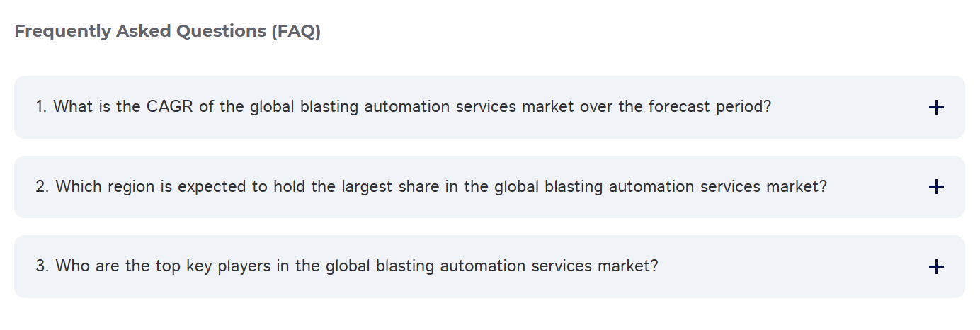This screenshot has height=330, width=980.
Task: Click the plus icon beside the key players question
Action: click(x=935, y=267)
